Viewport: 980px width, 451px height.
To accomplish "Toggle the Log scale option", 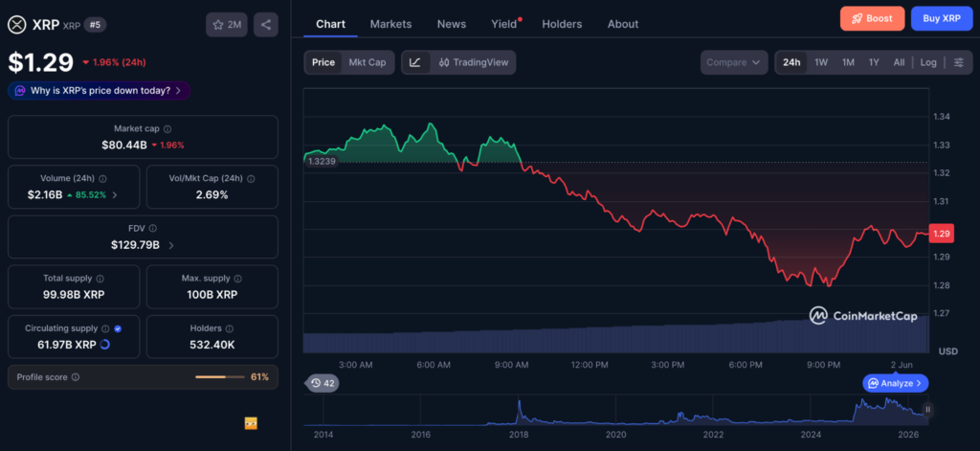I will 928,62.
